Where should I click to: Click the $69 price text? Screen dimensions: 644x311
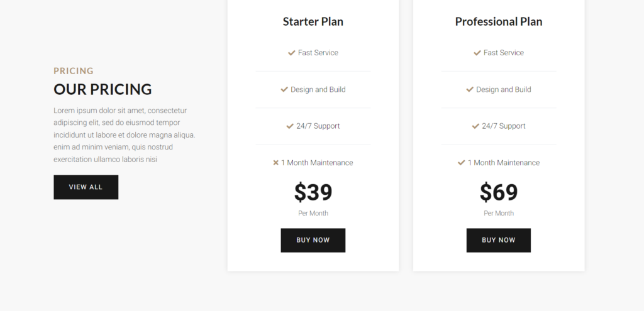coord(499,192)
